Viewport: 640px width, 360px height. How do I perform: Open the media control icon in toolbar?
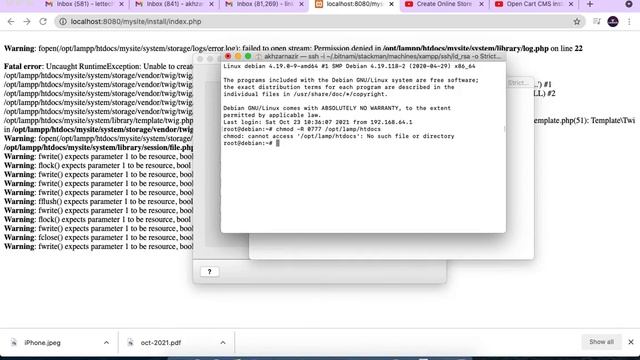(x=597, y=22)
